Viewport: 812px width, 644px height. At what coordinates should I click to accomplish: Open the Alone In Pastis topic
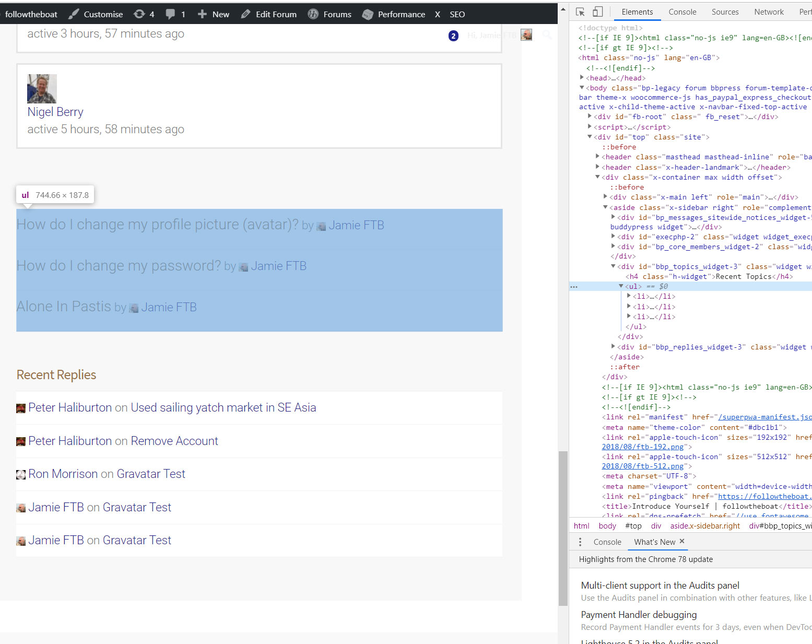(64, 306)
